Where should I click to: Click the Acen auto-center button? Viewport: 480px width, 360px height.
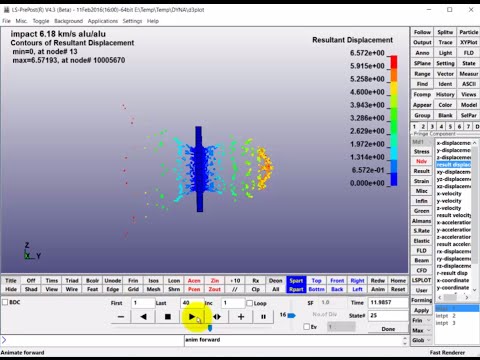tap(194, 281)
